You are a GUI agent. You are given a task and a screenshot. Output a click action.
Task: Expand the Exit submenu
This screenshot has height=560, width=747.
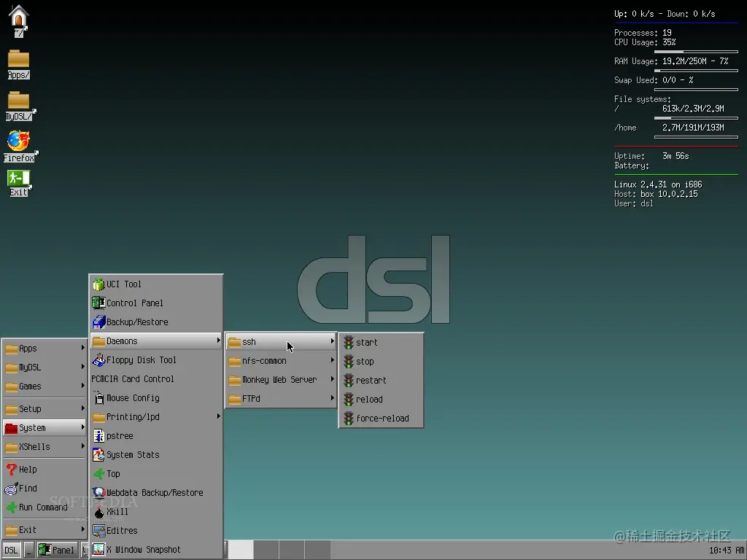44,530
